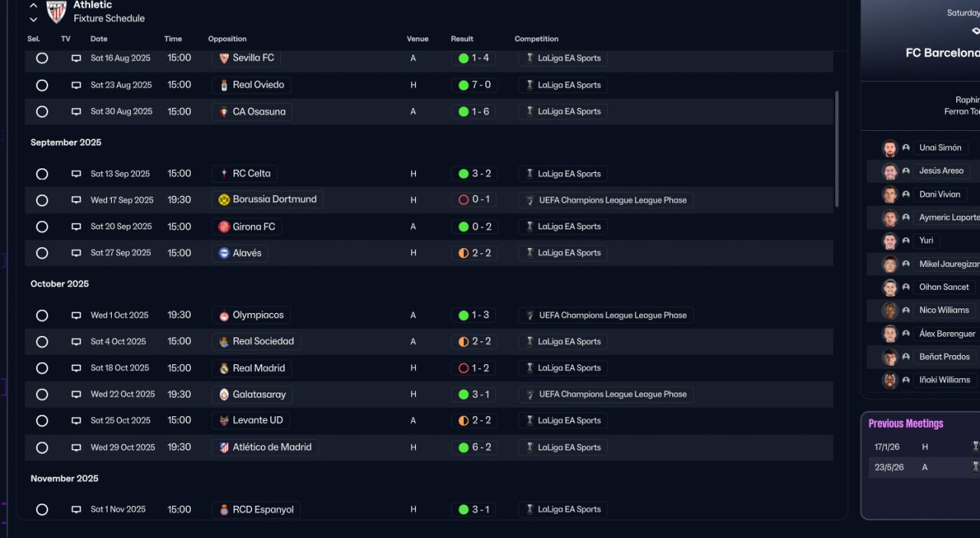Click the Athletic club crest
This screenshot has height=538, width=980.
pos(57,11)
